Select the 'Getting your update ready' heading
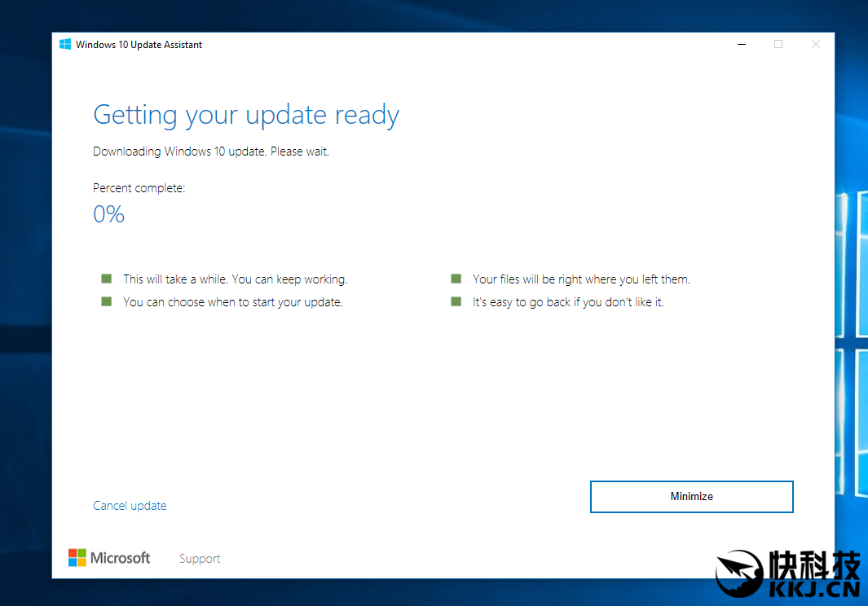 pyautogui.click(x=246, y=115)
